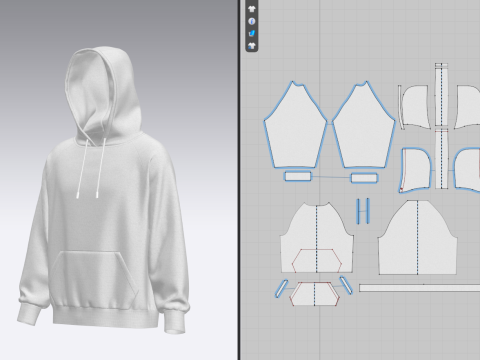
Task: Click the blue fabric texture icon
Action: (252, 33)
